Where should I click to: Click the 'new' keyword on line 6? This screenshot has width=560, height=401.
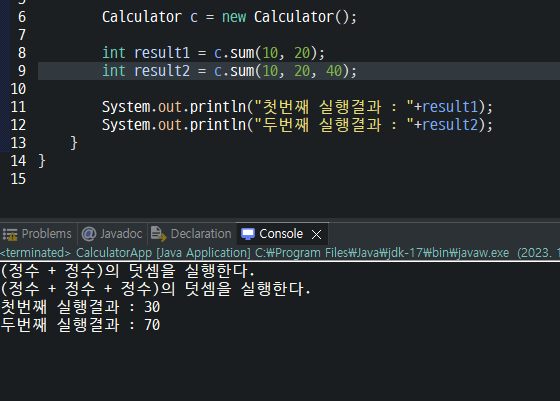pos(234,17)
